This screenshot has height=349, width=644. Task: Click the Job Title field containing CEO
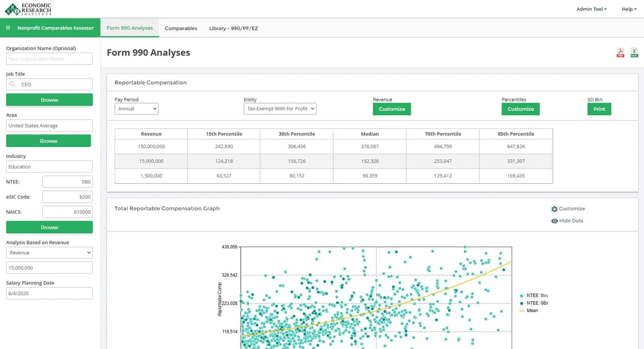49,84
